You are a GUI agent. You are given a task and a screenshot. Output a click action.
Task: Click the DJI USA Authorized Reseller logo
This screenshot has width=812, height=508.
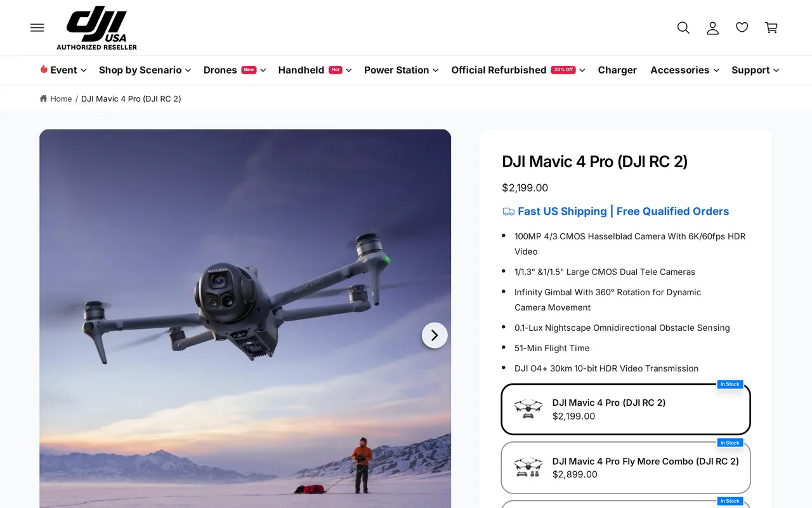(x=97, y=28)
